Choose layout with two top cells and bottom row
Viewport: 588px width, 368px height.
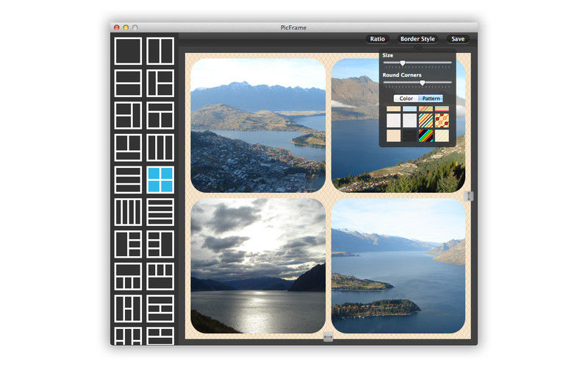pos(128,148)
